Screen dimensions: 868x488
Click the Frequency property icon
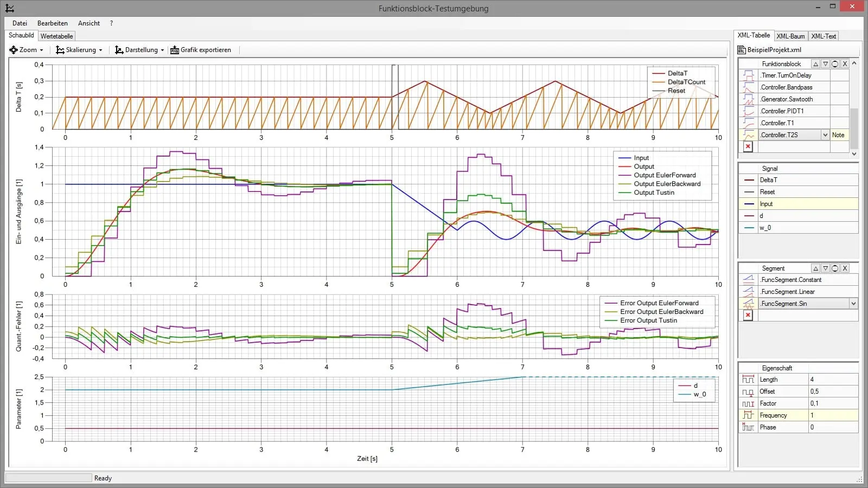[x=748, y=415]
